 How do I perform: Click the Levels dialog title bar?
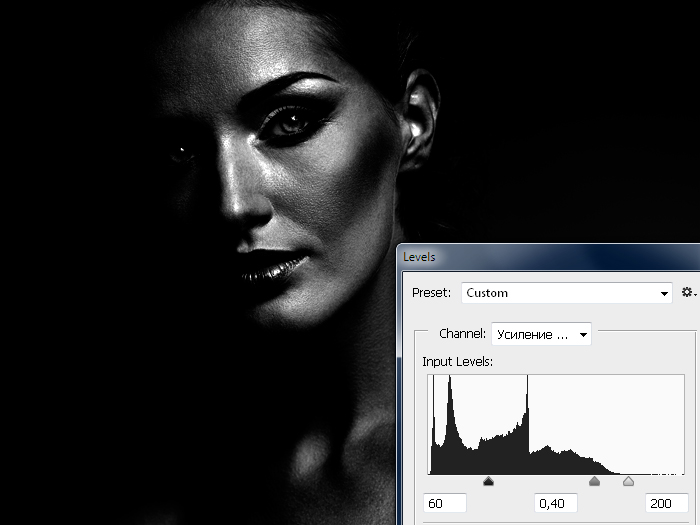(x=548, y=257)
